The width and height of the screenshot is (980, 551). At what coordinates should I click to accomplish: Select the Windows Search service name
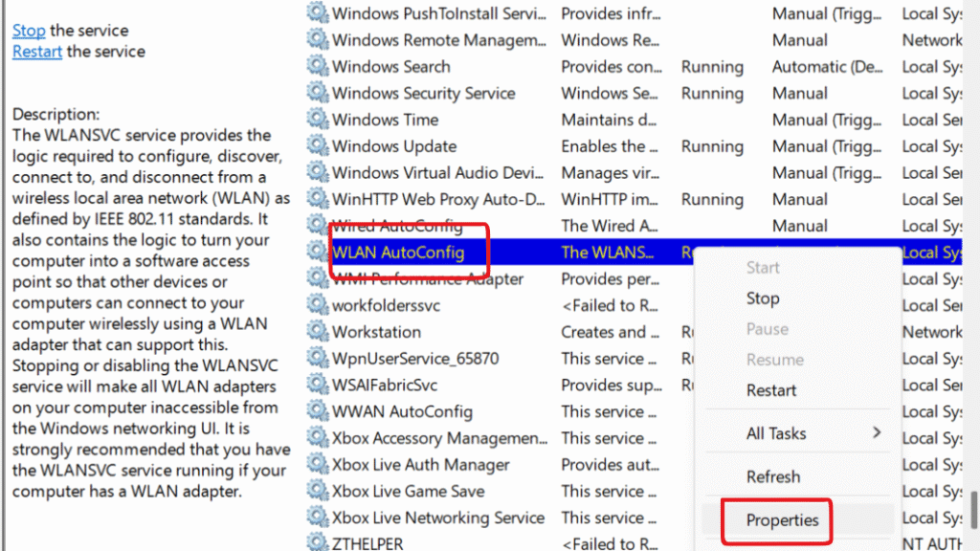click(390, 66)
